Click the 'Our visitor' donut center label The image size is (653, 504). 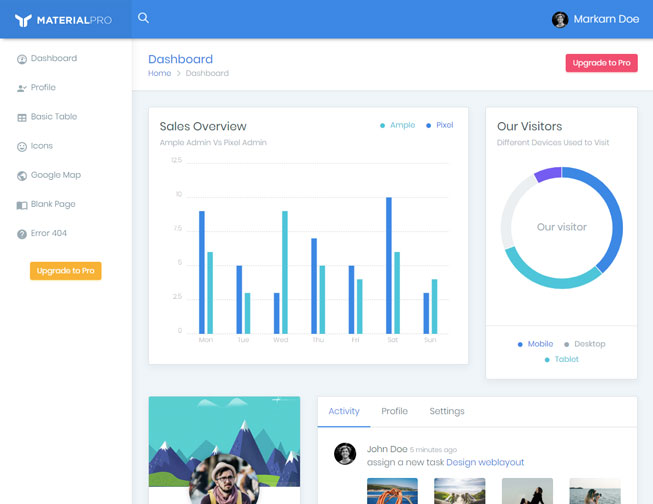(561, 227)
